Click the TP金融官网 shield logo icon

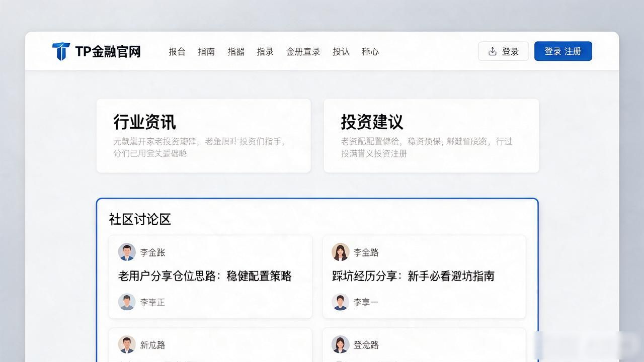pos(61,51)
